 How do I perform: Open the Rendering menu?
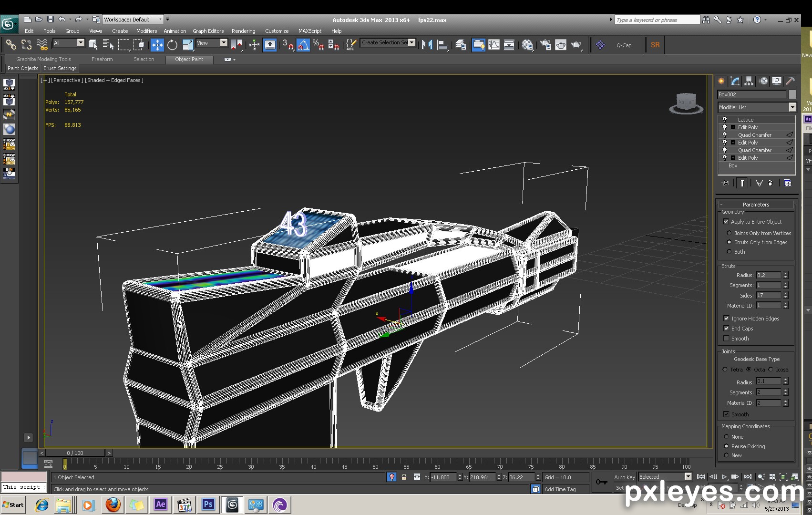click(243, 31)
